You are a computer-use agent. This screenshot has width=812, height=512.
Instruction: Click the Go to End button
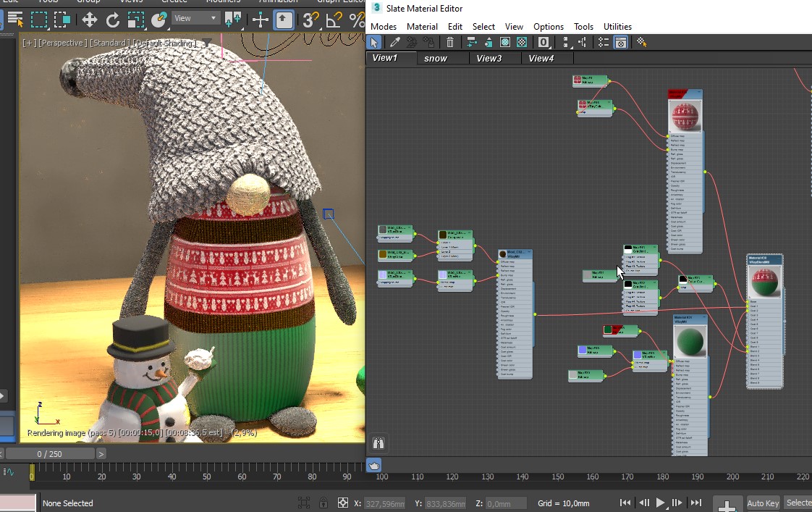pyautogui.click(x=695, y=503)
